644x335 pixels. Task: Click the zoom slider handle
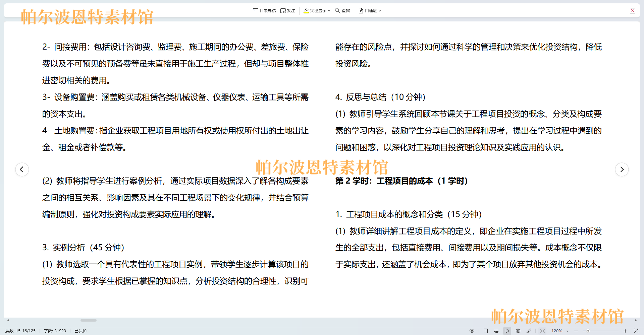point(588,331)
